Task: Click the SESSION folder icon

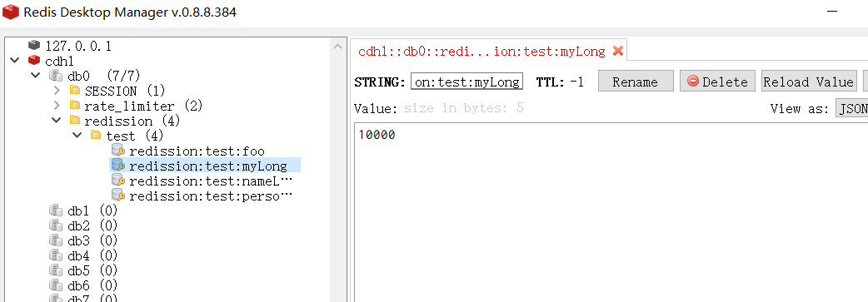Action: pyautogui.click(x=75, y=90)
